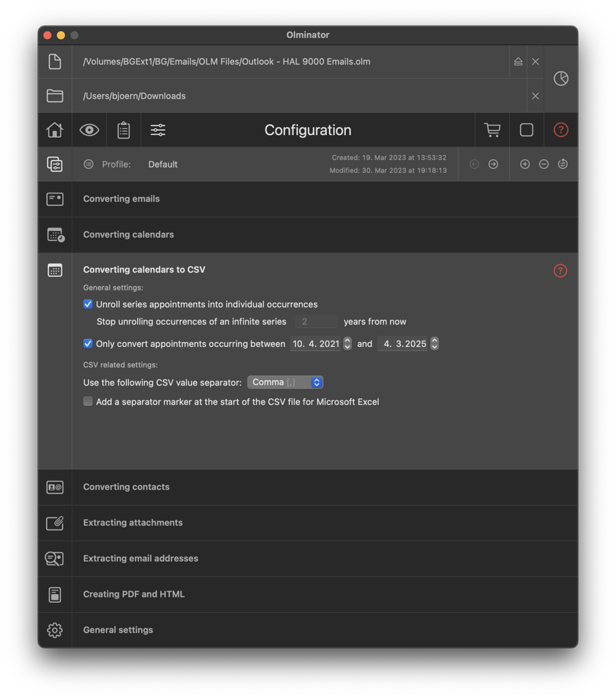Clear the OLM file path
This screenshot has width=616, height=698.
tap(536, 61)
